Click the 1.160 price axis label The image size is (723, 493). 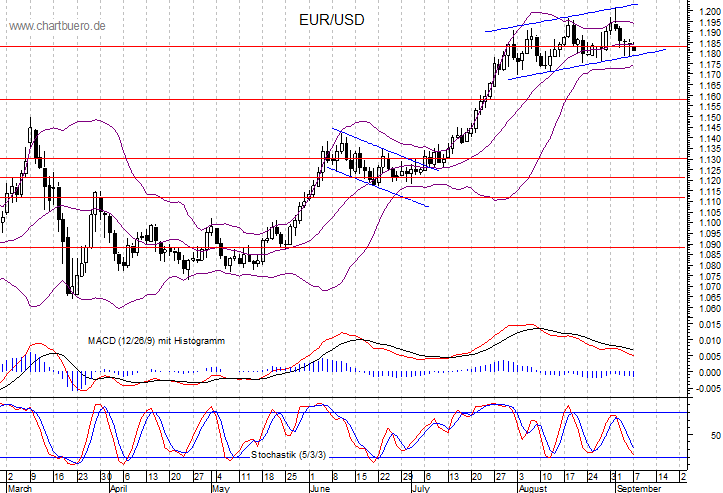pyautogui.click(x=710, y=96)
